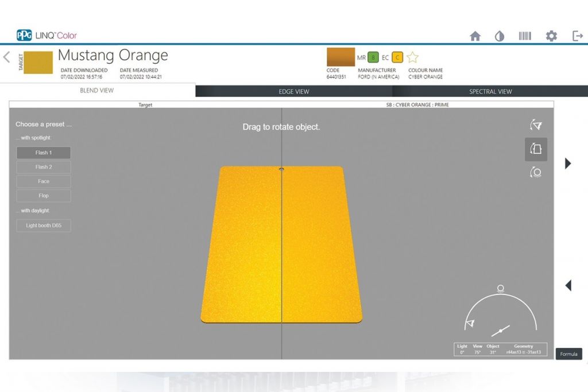Switch to Edge View tab
Viewport: 588px width, 392px height.
click(x=293, y=91)
